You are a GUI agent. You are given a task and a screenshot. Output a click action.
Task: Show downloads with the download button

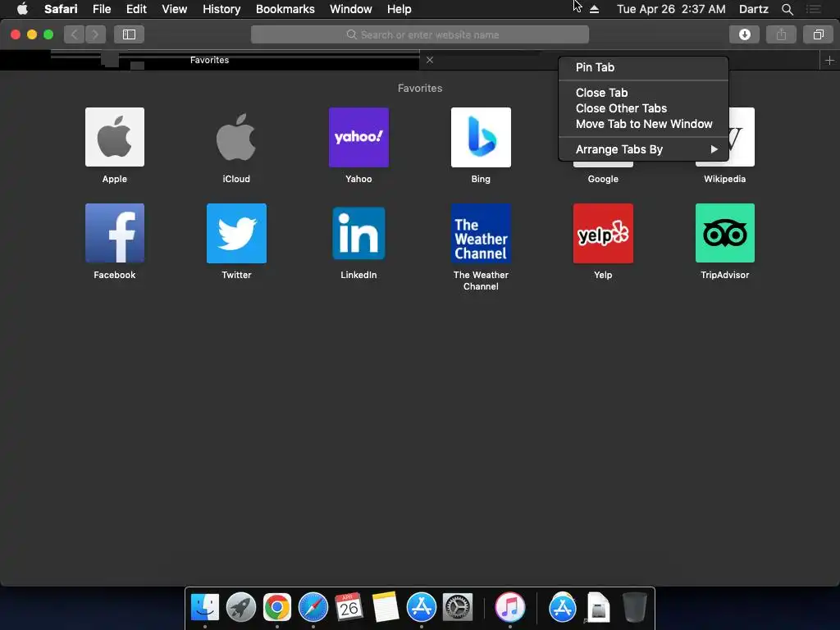point(744,34)
